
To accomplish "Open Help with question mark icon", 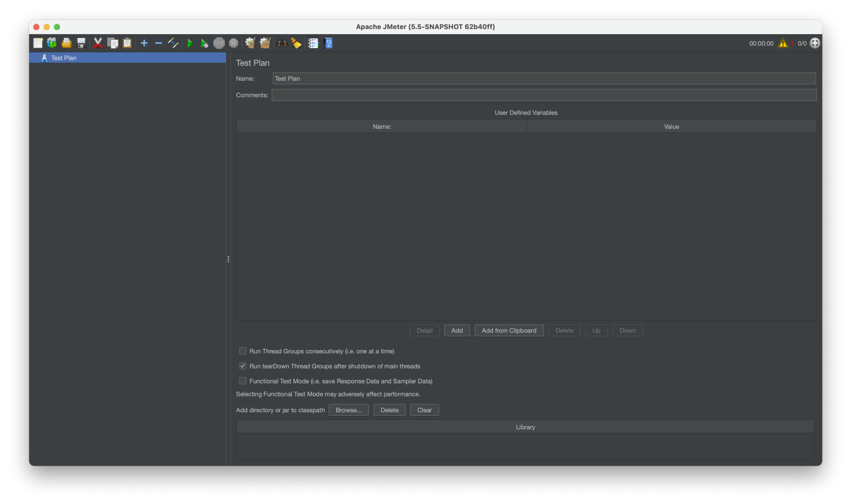I will tap(328, 43).
